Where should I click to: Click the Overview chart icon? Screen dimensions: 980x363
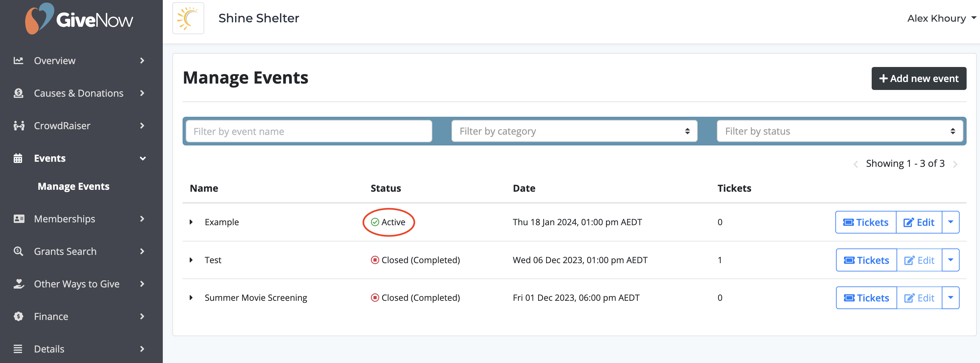click(x=18, y=61)
